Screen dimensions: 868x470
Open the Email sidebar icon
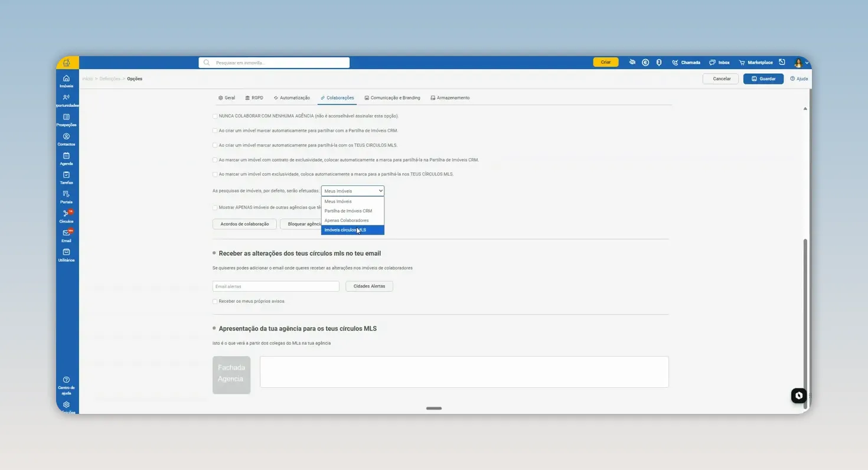[x=66, y=236]
